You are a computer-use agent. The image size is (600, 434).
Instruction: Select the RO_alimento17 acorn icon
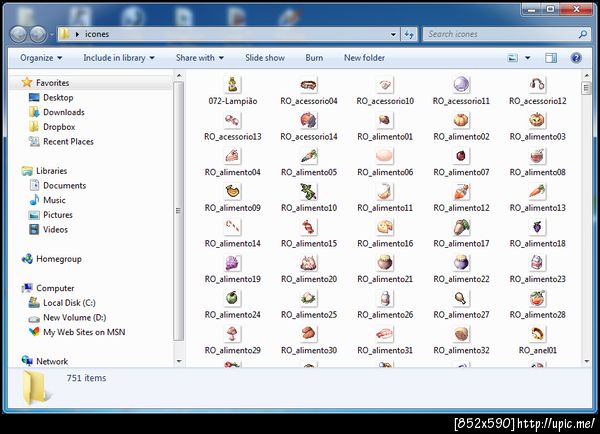(x=461, y=227)
